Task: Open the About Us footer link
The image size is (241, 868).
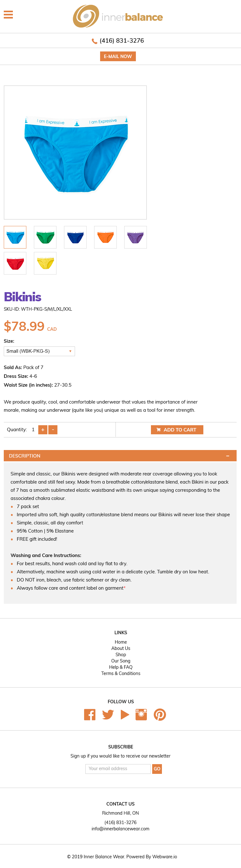Action: pyautogui.click(x=121, y=648)
